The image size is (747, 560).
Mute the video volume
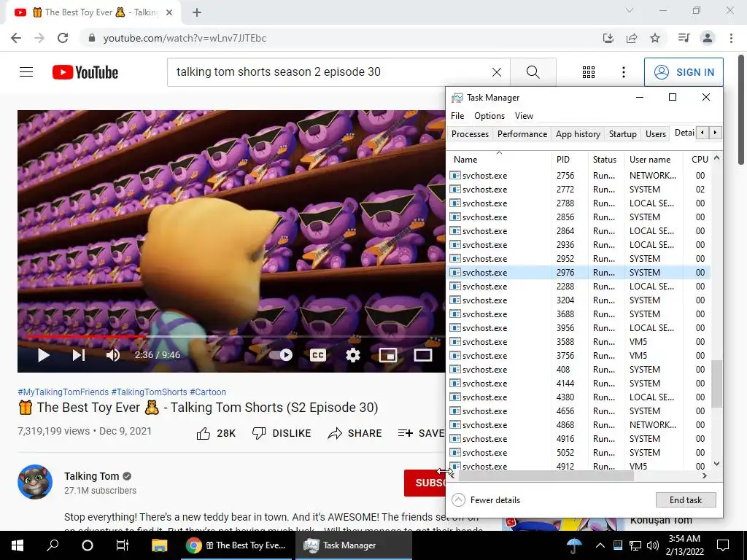pyautogui.click(x=113, y=355)
